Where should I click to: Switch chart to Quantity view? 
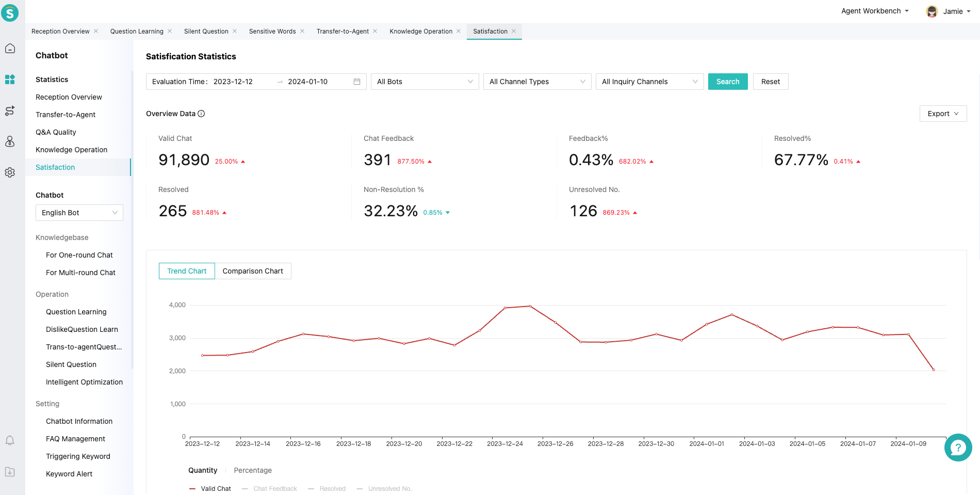coord(203,470)
